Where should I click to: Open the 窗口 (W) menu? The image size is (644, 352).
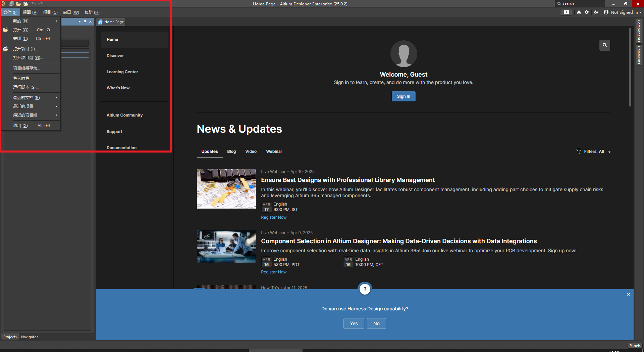(x=71, y=12)
